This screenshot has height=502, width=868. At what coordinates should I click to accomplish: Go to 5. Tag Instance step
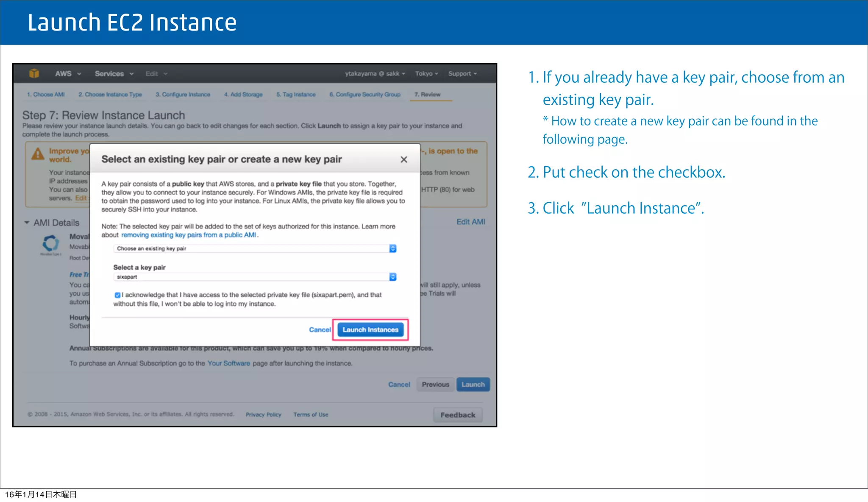[x=296, y=95]
